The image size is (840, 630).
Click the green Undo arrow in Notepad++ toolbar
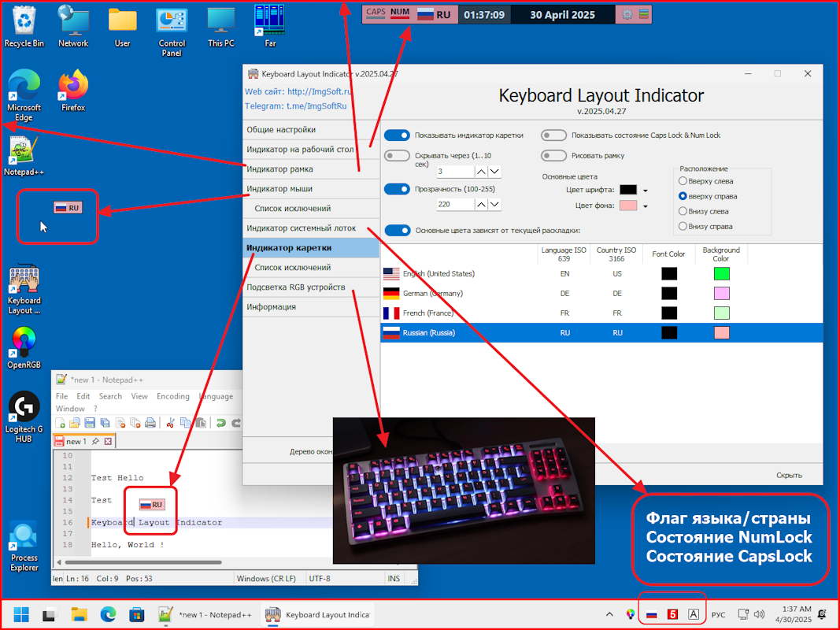(220, 423)
